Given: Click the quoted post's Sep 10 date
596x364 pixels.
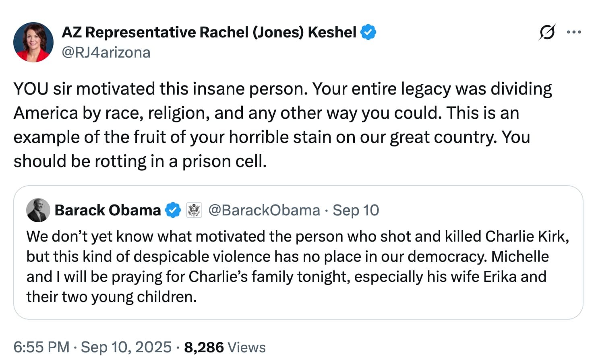Looking at the screenshot, I should [x=356, y=210].
